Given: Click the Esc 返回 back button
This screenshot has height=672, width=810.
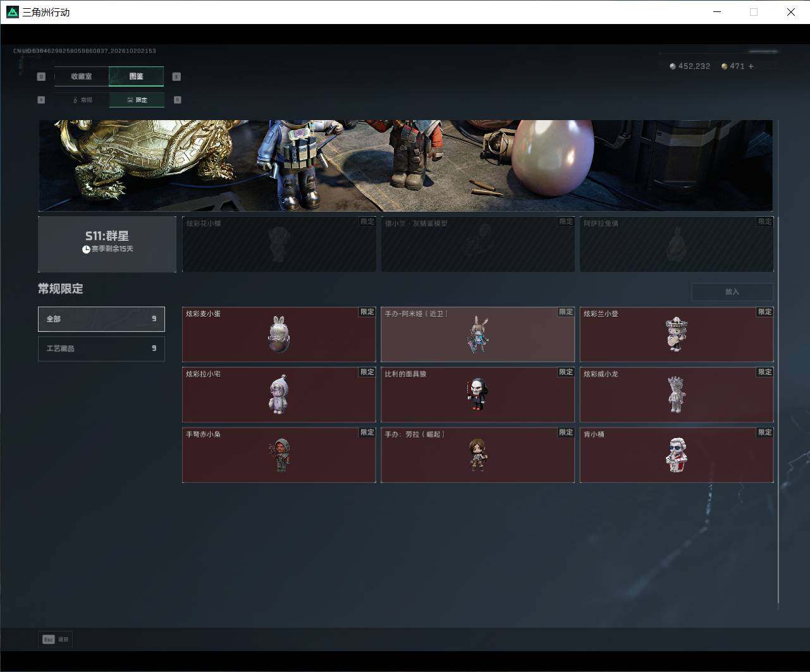Looking at the screenshot, I should pos(56,639).
